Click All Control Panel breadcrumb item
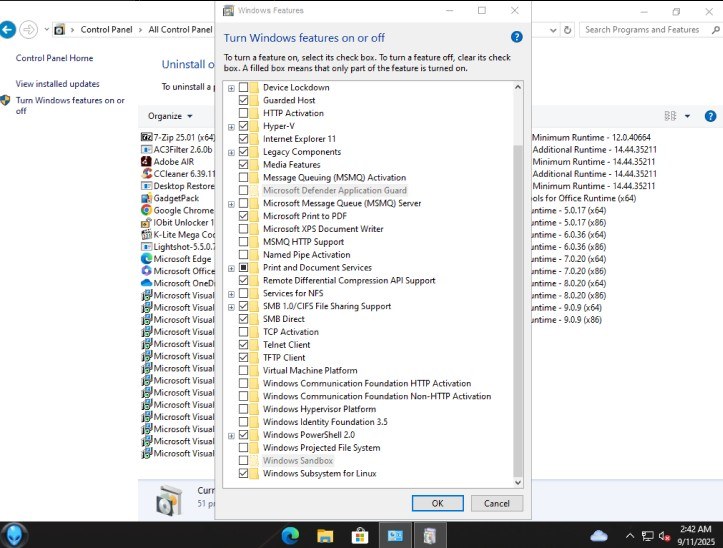The image size is (723, 548). coord(180,30)
